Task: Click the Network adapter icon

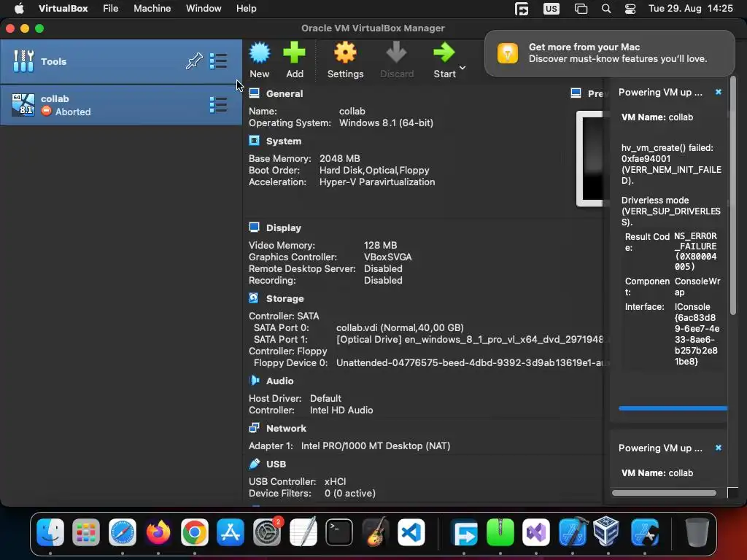Action: (255, 427)
